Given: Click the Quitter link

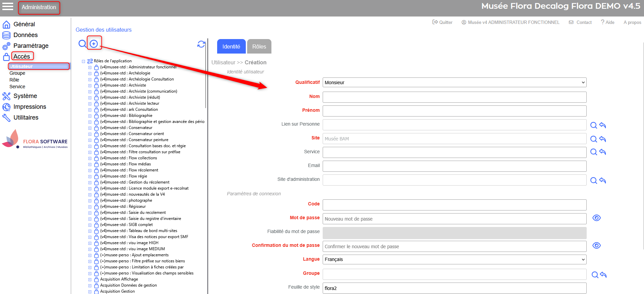Looking at the screenshot, I should (442, 22).
